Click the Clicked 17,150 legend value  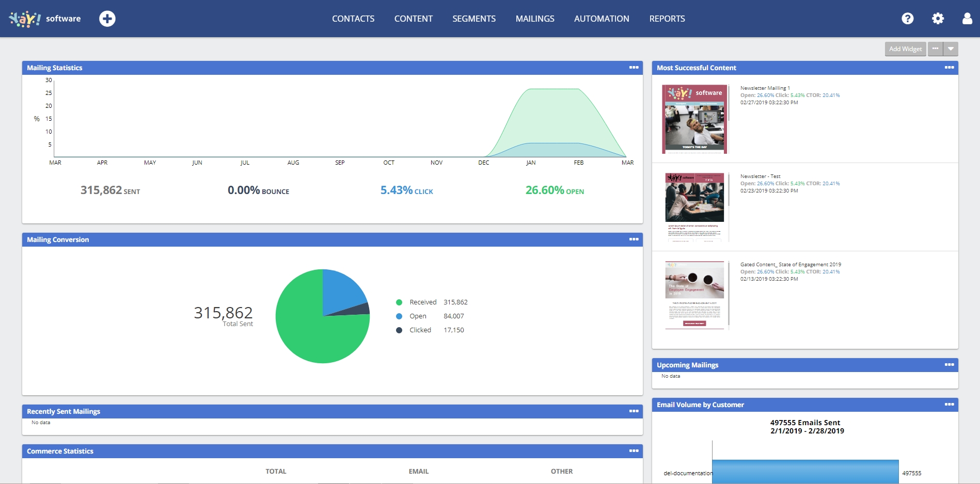click(454, 330)
